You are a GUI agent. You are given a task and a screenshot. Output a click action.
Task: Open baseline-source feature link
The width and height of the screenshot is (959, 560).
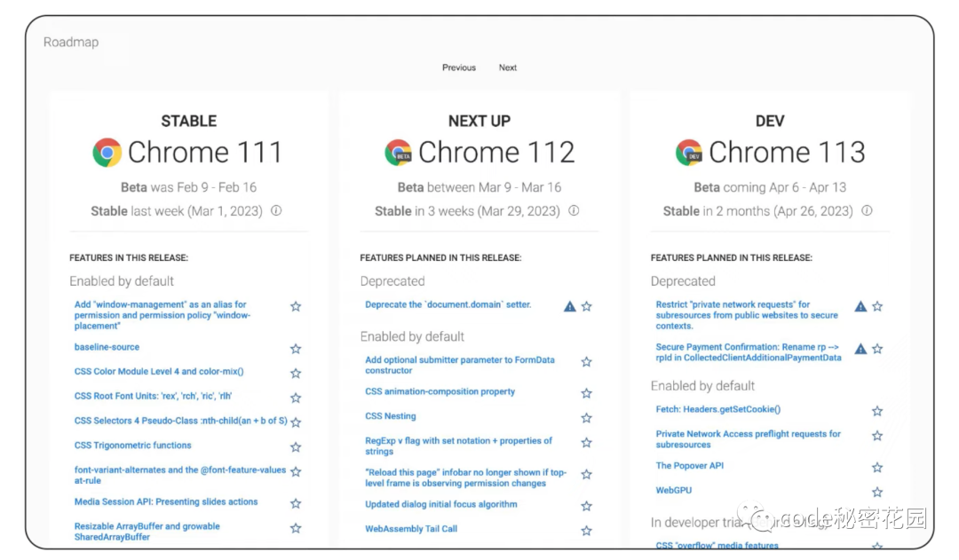[x=107, y=347]
